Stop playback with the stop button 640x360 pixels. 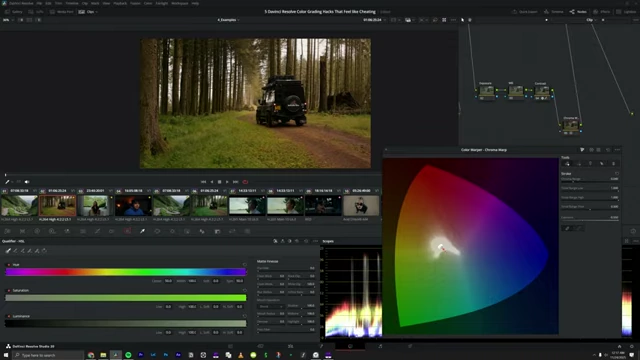tap(220, 182)
